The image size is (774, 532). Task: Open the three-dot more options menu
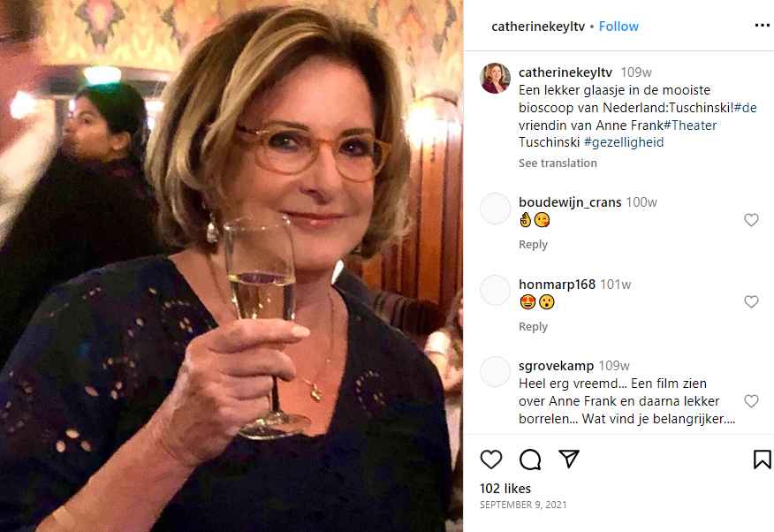pos(762,26)
